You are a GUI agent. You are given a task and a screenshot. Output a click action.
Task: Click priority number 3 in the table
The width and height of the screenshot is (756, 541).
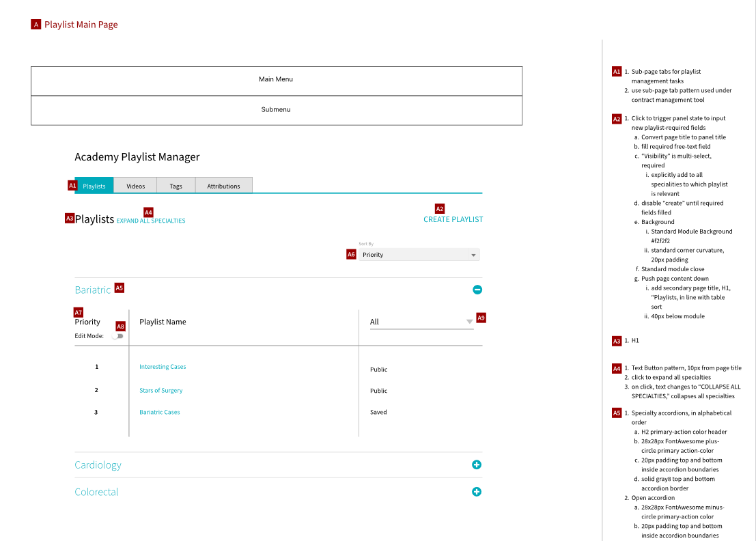pos(96,413)
